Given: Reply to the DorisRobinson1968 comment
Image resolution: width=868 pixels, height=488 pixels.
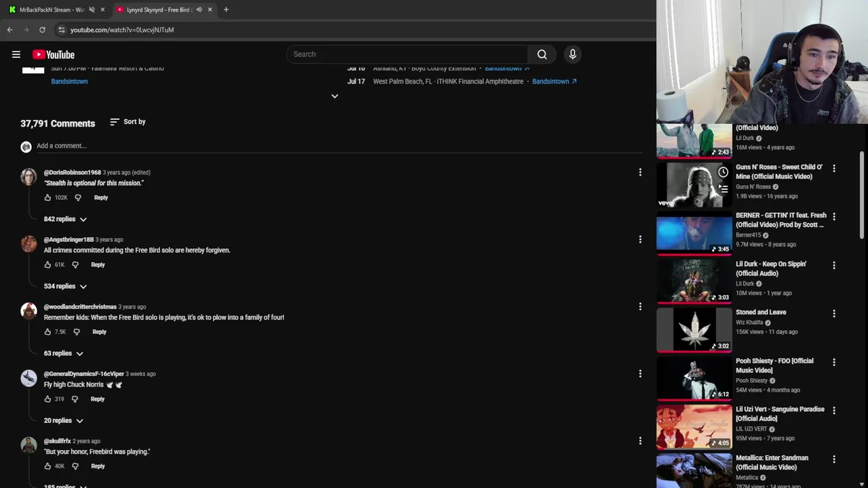Looking at the screenshot, I should click(101, 197).
